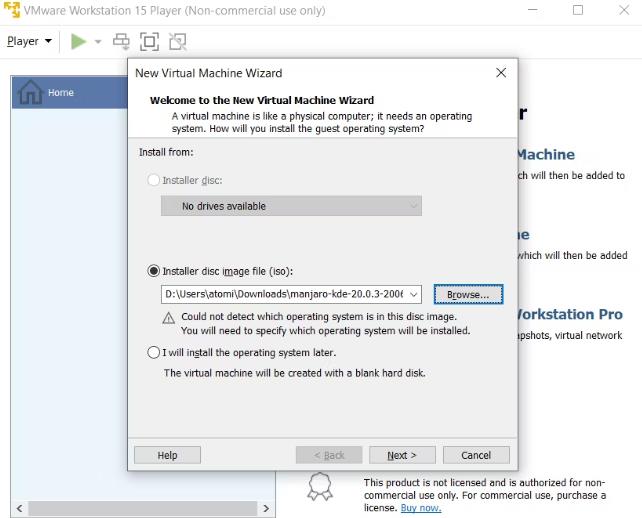
Task: Maximize the VMware Player window
Action: pyautogui.click(x=578, y=10)
